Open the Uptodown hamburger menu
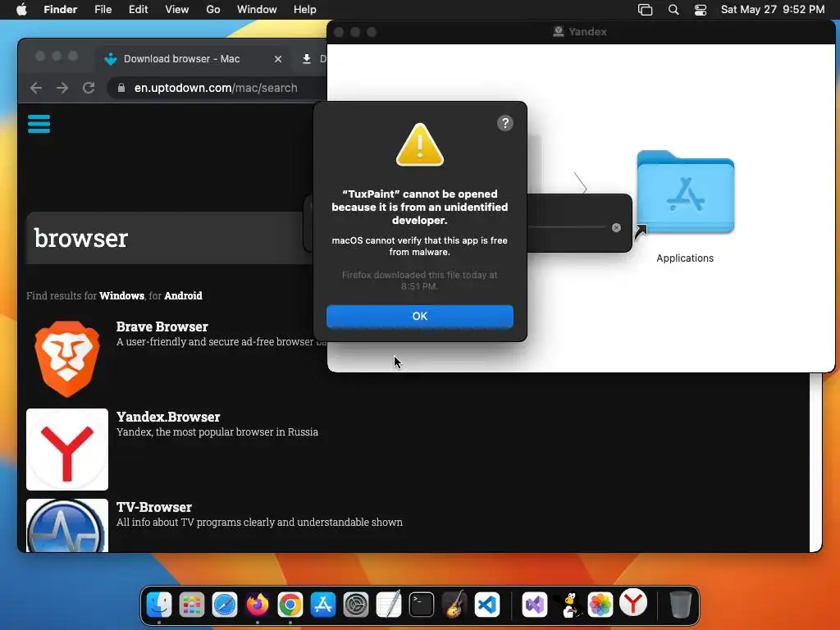This screenshot has height=630, width=840. click(x=39, y=124)
